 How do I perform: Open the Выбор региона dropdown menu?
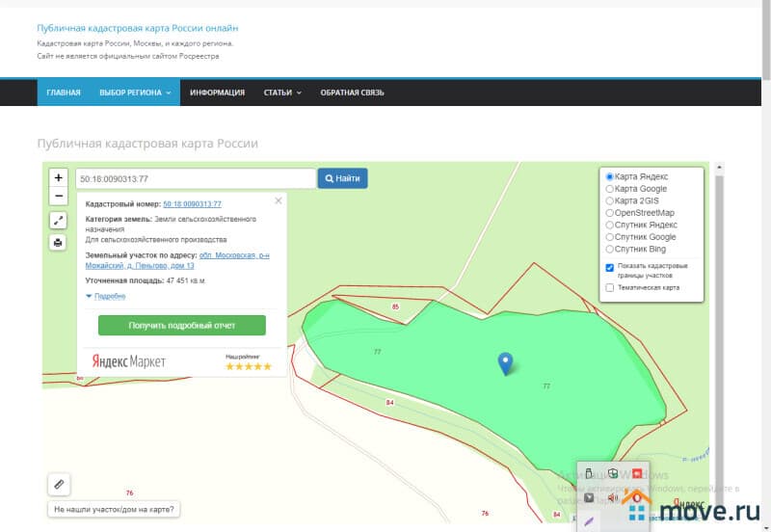(134, 93)
